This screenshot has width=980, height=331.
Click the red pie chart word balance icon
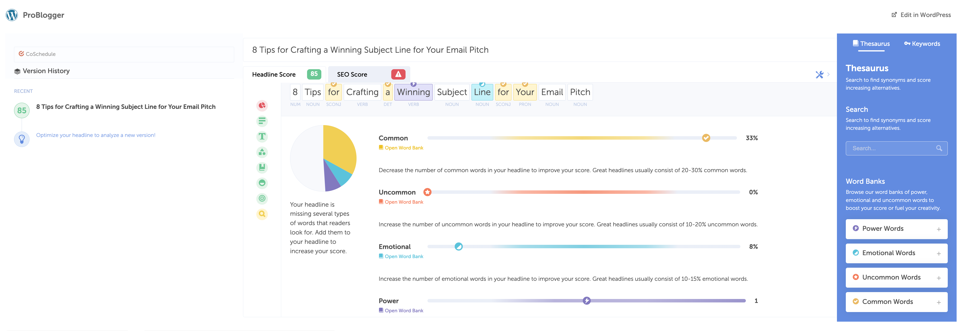(x=262, y=105)
